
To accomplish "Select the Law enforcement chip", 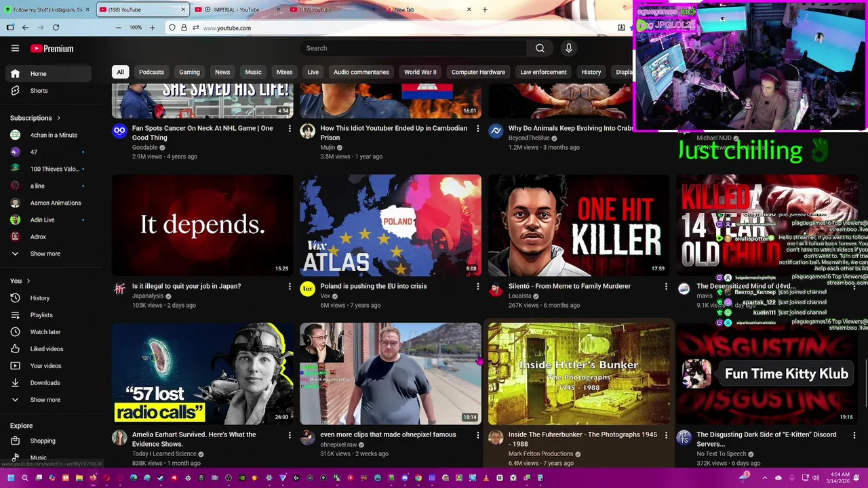I will (543, 72).
